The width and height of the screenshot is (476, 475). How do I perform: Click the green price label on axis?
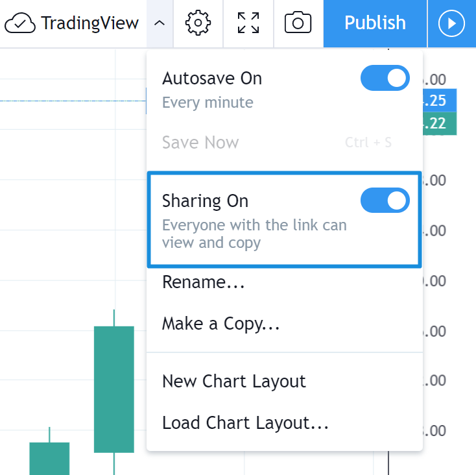[440, 124]
